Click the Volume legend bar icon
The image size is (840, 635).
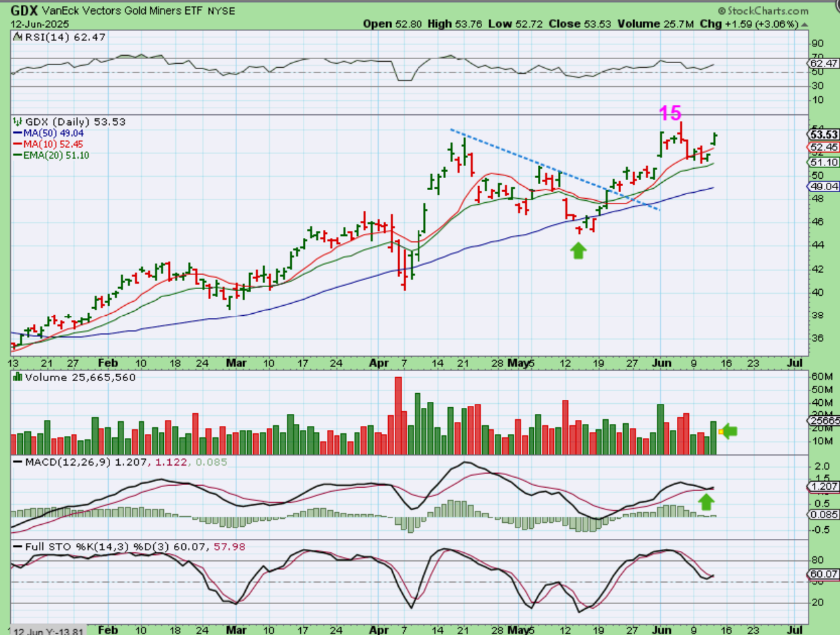tap(17, 377)
